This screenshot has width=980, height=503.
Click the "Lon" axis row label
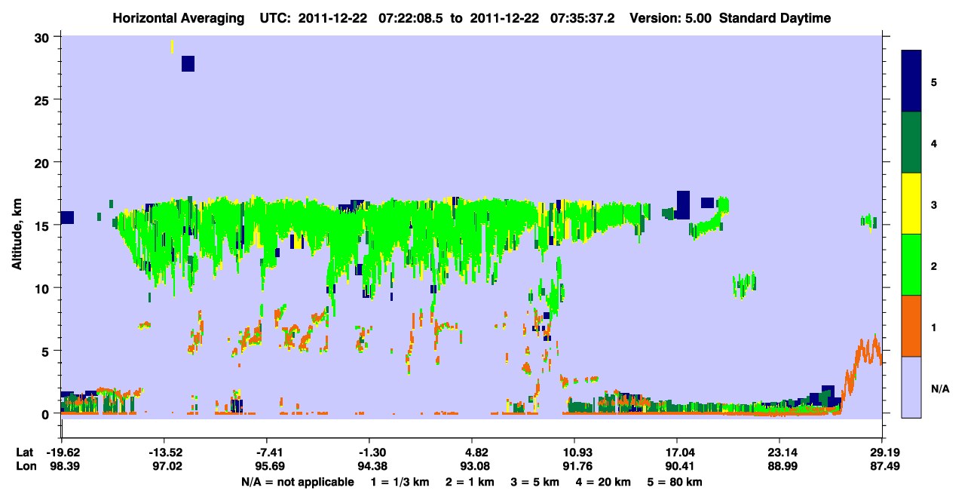click(x=26, y=466)
